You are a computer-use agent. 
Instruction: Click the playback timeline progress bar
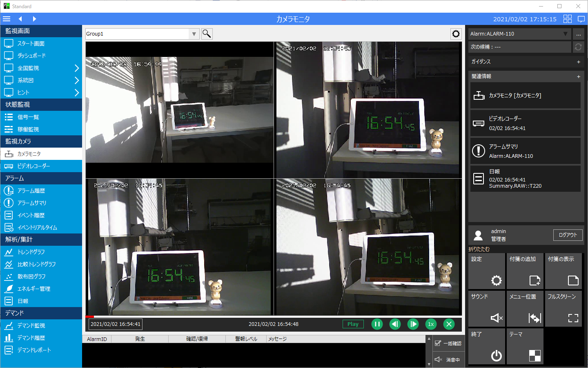pyautogui.click(x=274, y=316)
